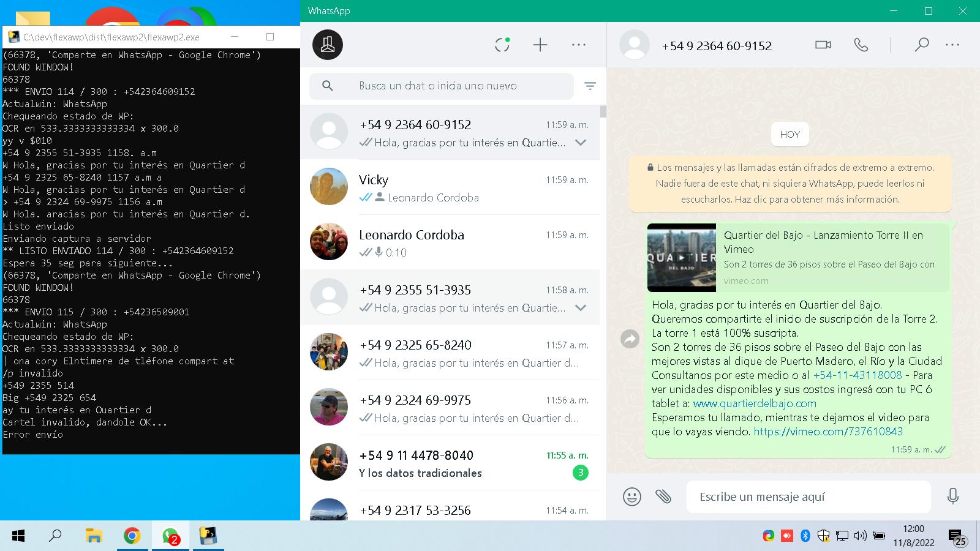Screen dimensions: 980x551
Task: Open the vimeo.com/737610843 link
Action: (828, 432)
